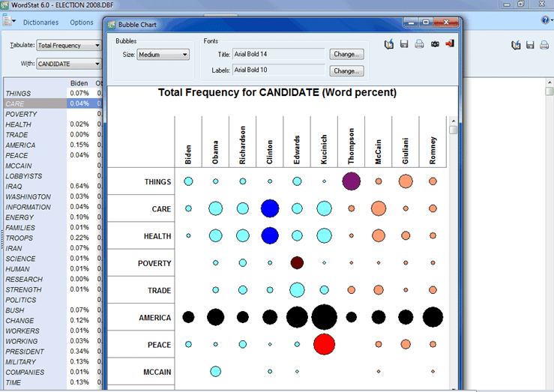Open the WordStat main menu icon at top left
Screen dimensions: 554x392
(8, 22)
